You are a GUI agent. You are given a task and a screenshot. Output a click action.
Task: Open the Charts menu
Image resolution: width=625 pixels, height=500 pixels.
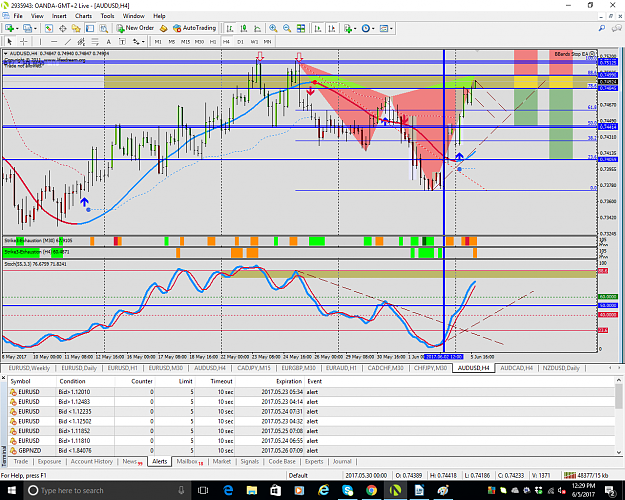point(83,16)
